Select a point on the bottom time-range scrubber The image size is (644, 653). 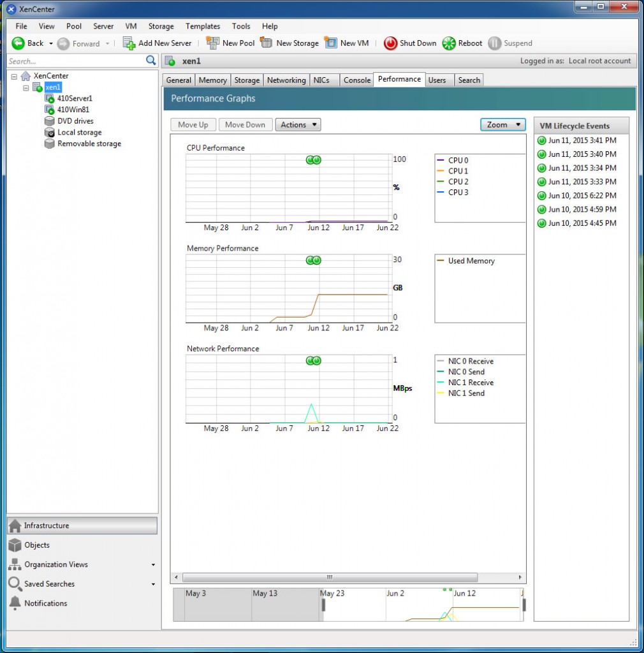click(x=349, y=605)
